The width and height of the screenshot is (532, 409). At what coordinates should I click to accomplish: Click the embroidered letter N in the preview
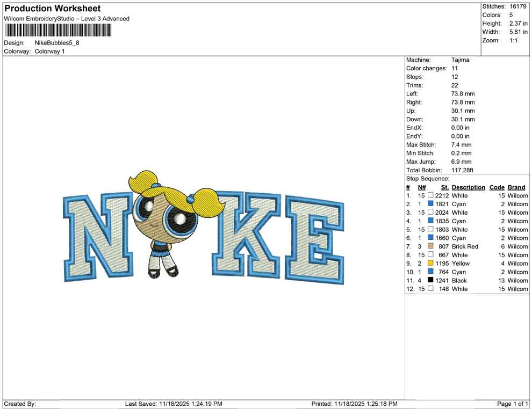point(98,237)
